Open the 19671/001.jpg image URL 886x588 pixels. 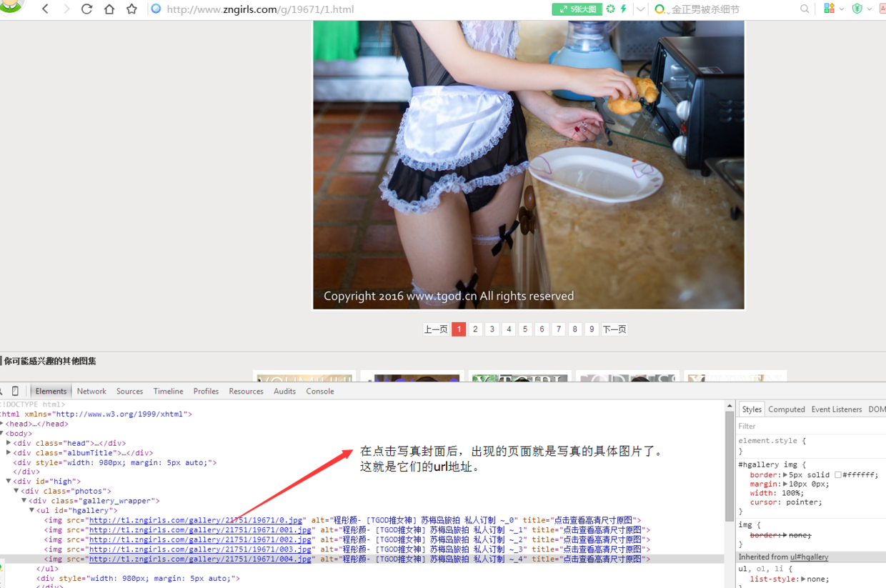coord(199,530)
